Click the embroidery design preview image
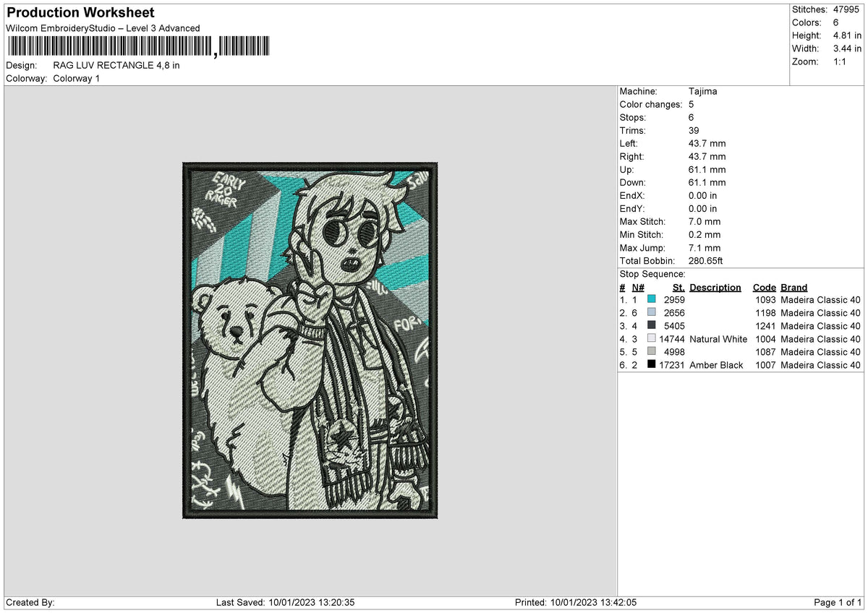This screenshot has height=613, width=868. (310, 340)
